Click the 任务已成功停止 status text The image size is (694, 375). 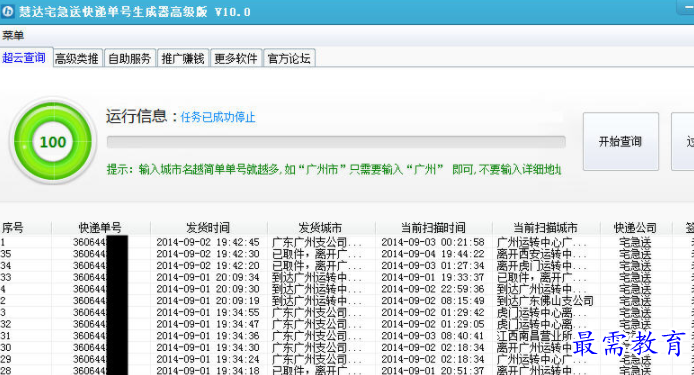(218, 117)
